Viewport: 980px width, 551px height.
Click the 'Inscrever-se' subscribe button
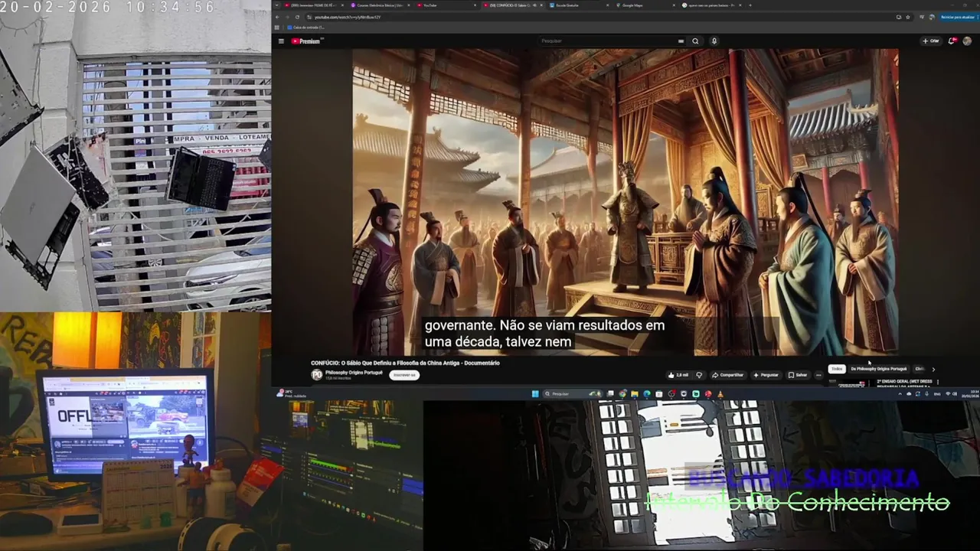click(x=404, y=375)
